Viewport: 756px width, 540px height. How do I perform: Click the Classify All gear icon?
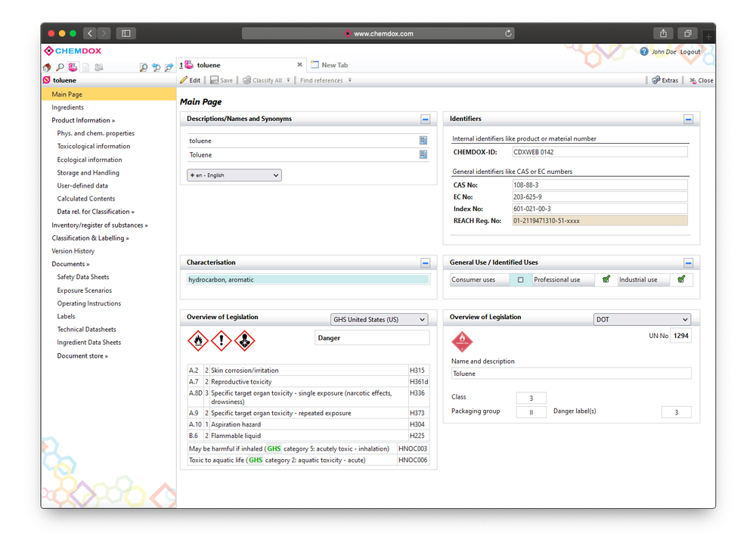click(x=246, y=80)
